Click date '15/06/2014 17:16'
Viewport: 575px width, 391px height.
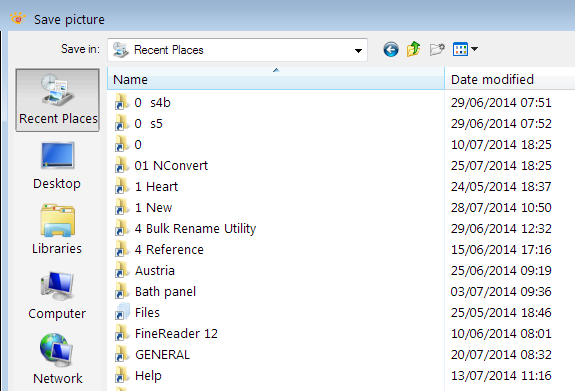click(x=501, y=249)
